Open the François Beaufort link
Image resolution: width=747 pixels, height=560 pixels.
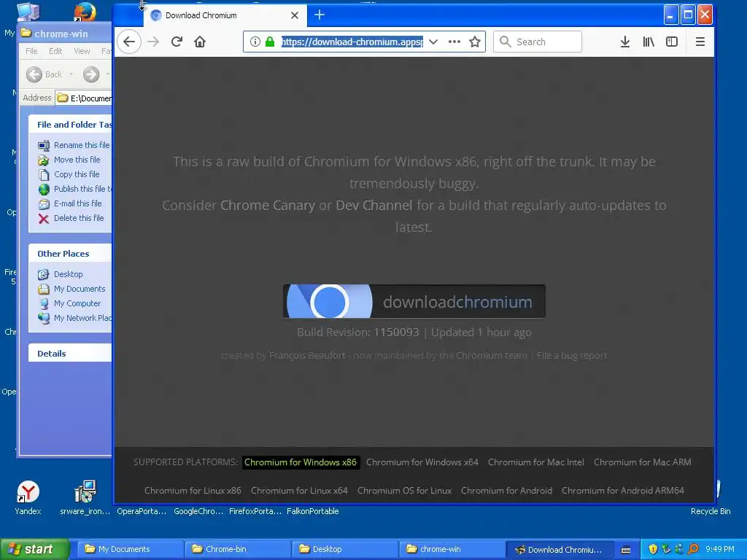click(x=307, y=355)
